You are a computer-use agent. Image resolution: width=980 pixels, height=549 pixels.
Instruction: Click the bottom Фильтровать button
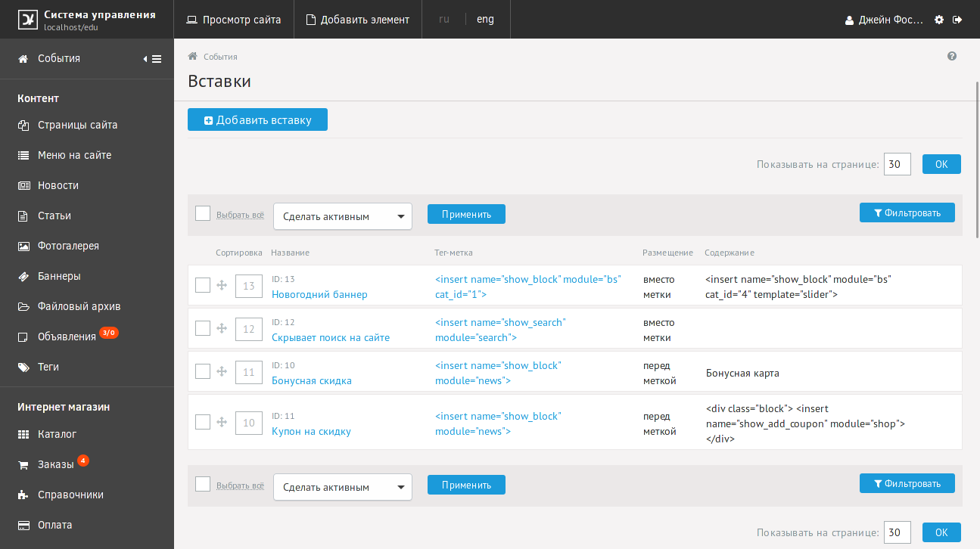(x=907, y=483)
